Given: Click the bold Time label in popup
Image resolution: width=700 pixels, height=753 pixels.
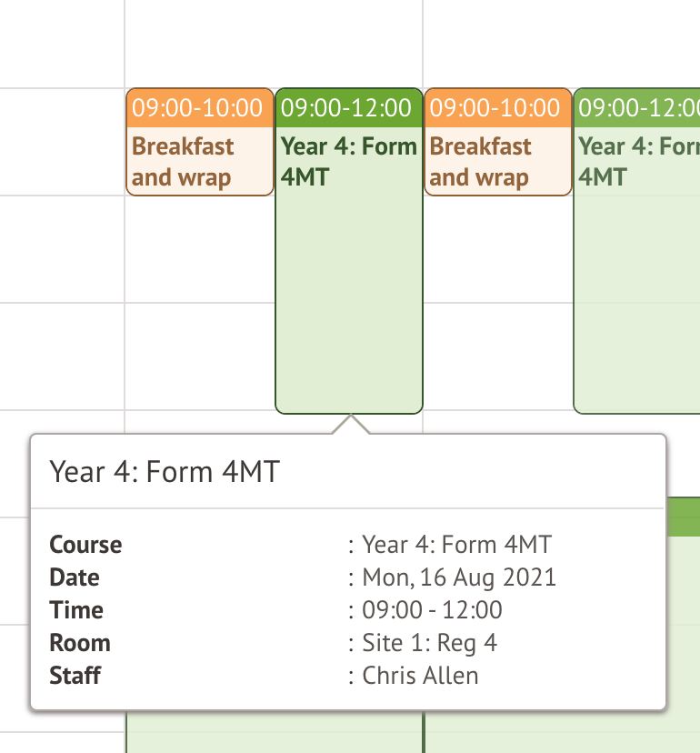Looking at the screenshot, I should click(76, 610).
